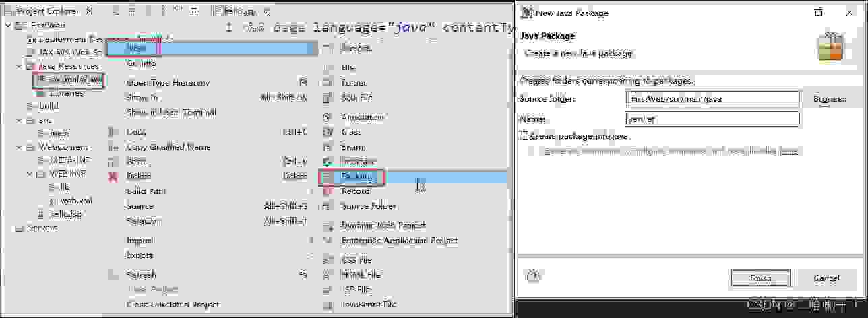Click the Refresh icon in context menu

click(x=113, y=275)
